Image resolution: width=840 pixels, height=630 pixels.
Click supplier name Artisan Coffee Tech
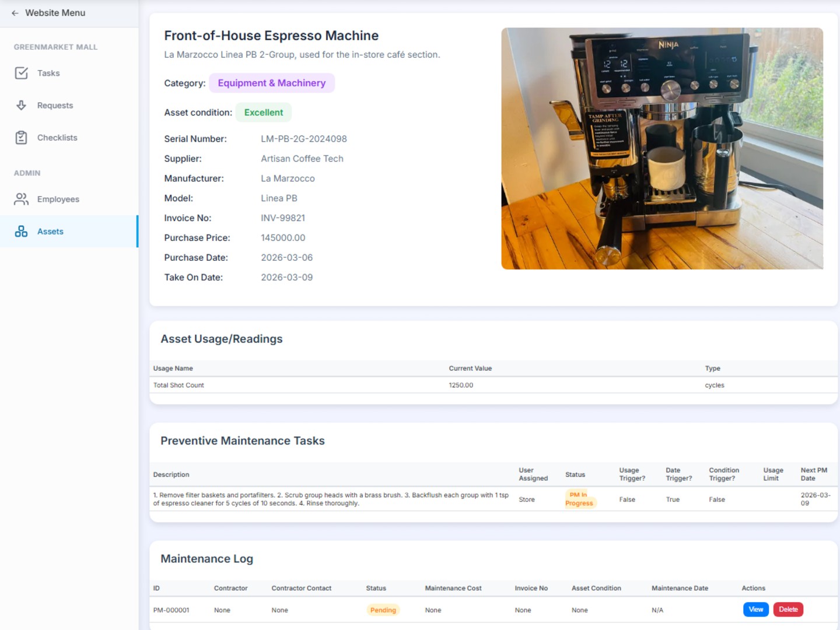[x=302, y=159]
